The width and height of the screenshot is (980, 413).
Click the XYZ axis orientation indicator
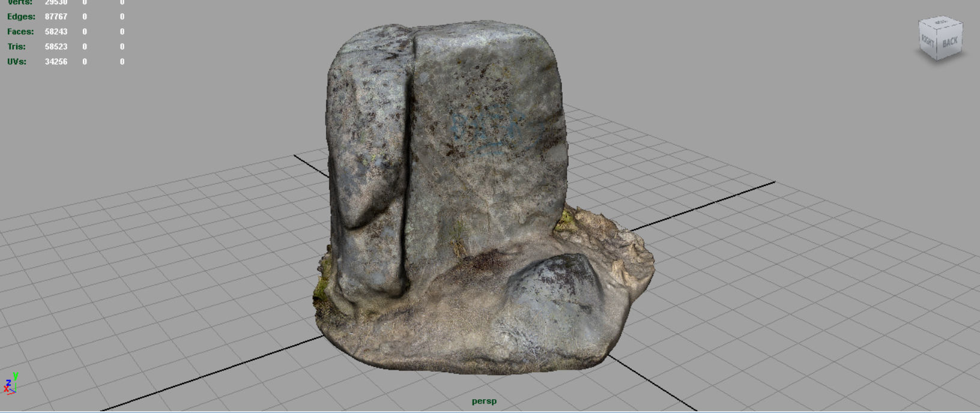point(11,383)
